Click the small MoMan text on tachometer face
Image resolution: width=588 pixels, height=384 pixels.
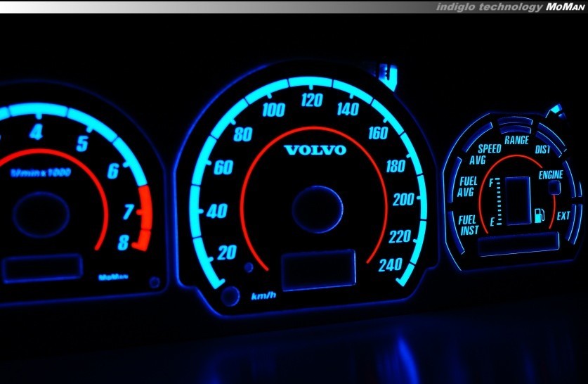pos(113,277)
